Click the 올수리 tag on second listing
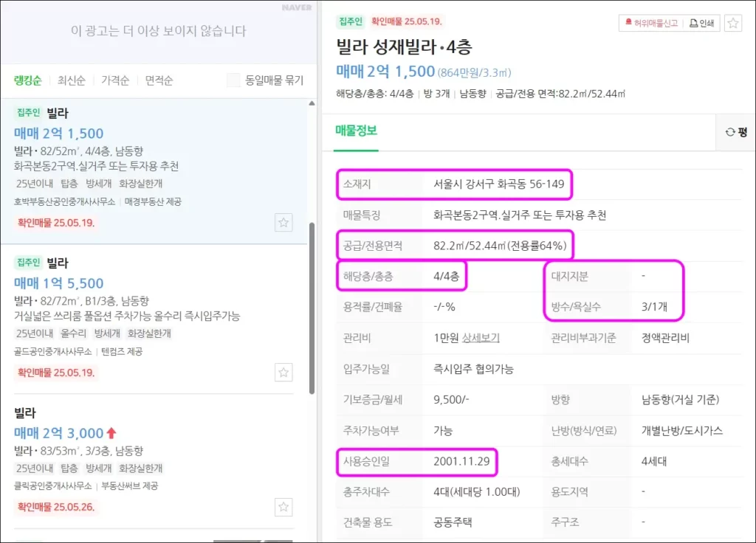The image size is (756, 543). coord(73,333)
